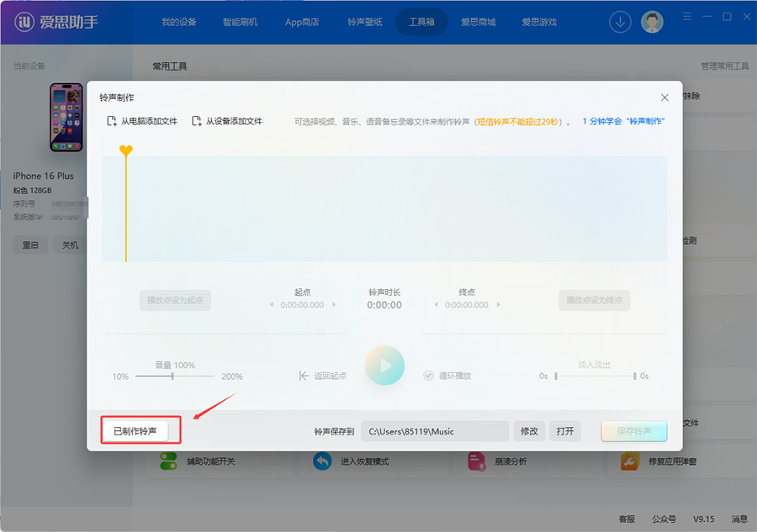This screenshot has height=532, width=757.
Task: Click ringtone save path field
Action: click(435, 431)
